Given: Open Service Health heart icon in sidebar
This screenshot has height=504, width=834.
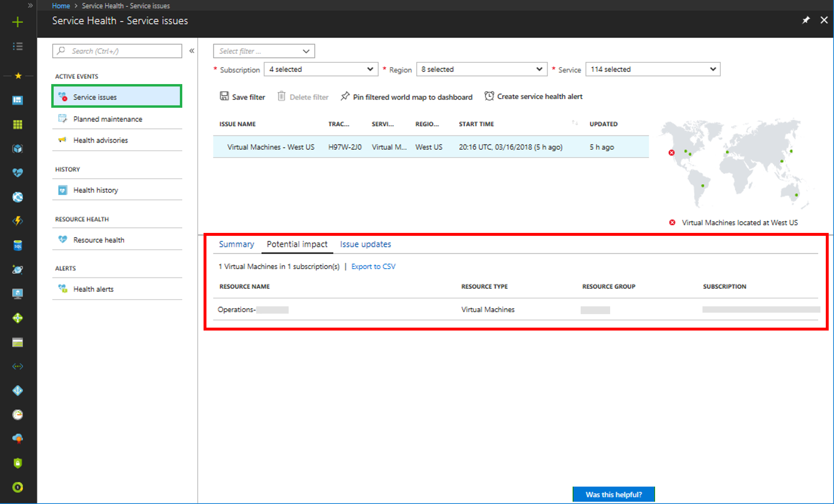Looking at the screenshot, I should [x=17, y=173].
